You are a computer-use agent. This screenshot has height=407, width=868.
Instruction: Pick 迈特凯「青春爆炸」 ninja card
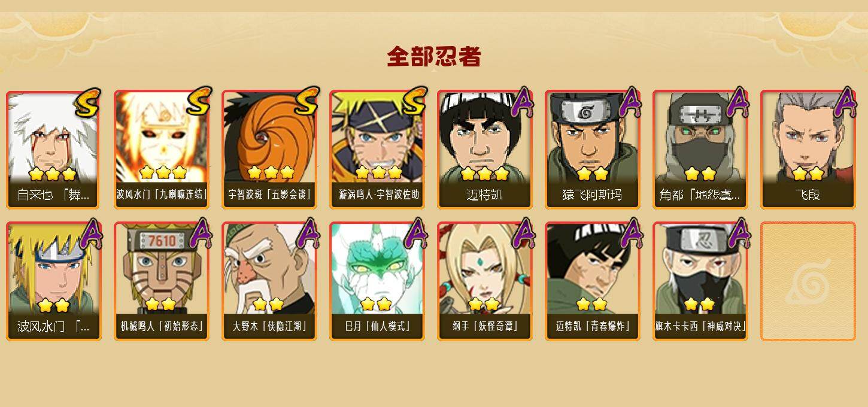coord(593,281)
